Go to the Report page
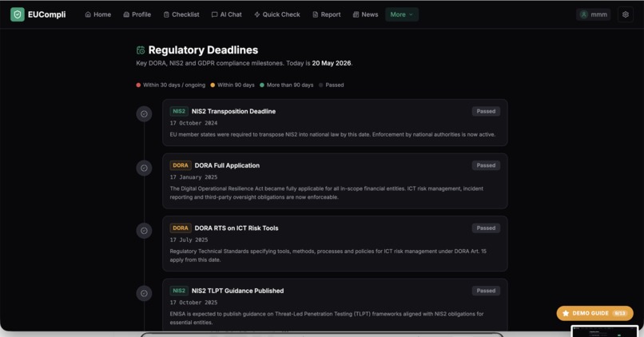 click(x=327, y=14)
